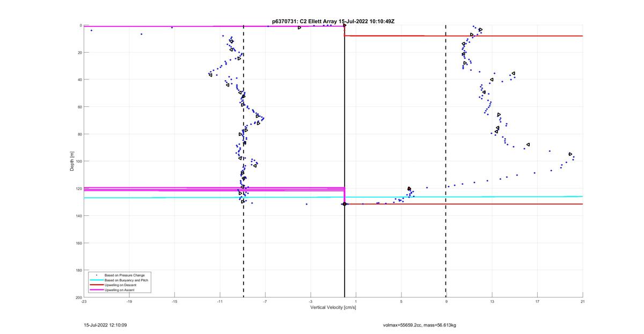
Task: Click x-axis tick label -11
Action: point(219,302)
